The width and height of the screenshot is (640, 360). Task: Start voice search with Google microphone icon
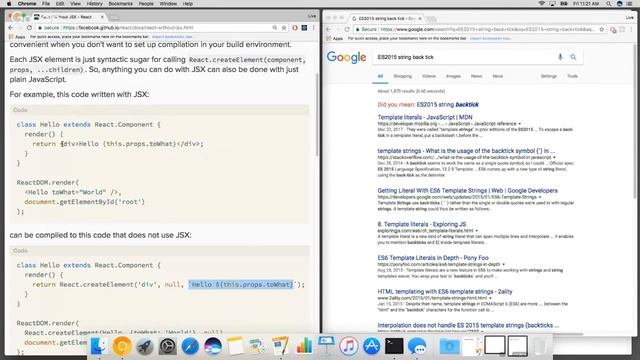(560, 57)
